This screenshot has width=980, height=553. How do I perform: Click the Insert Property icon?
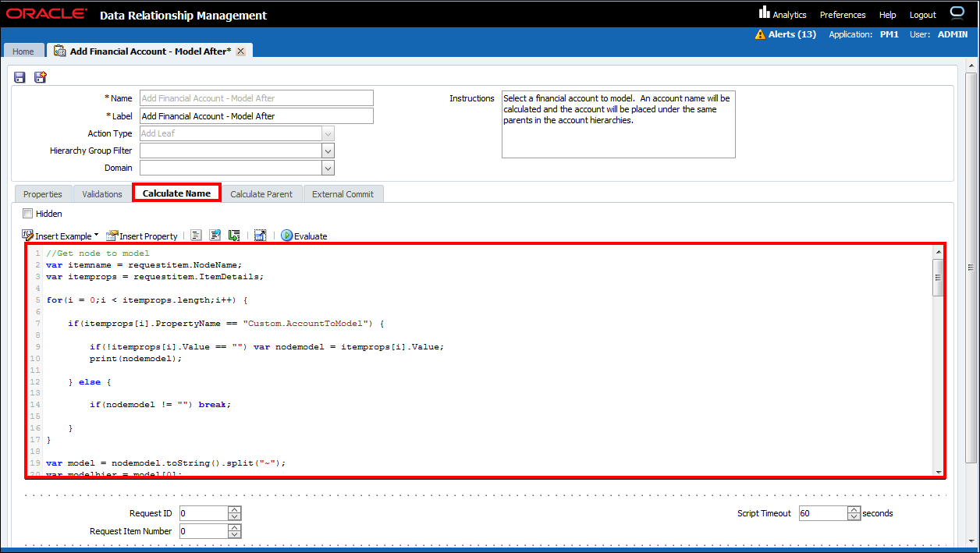[112, 236]
